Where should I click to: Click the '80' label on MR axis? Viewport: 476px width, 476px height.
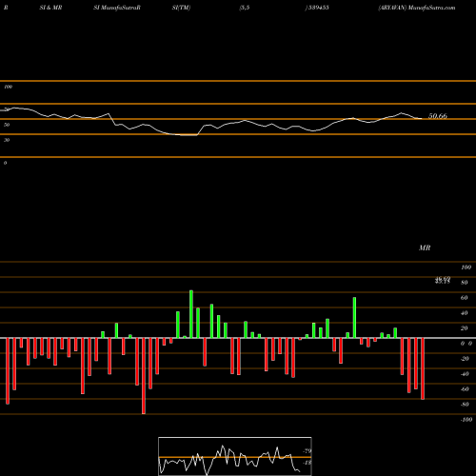click(x=465, y=283)
